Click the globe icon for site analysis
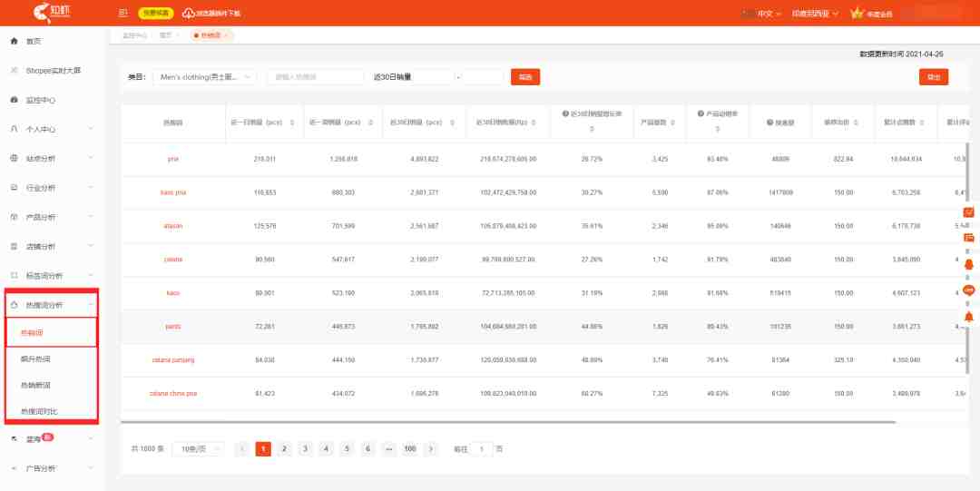The image size is (980, 491). pyautogui.click(x=14, y=158)
